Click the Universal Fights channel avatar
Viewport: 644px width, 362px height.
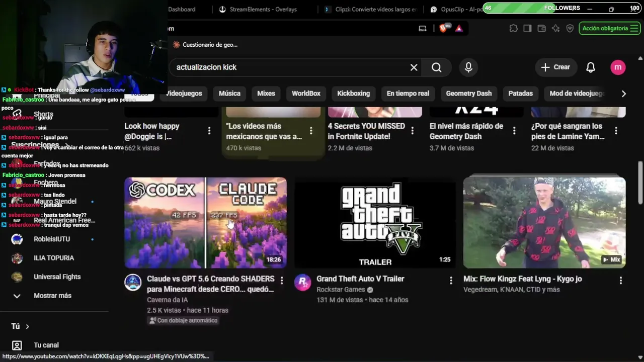(17, 277)
